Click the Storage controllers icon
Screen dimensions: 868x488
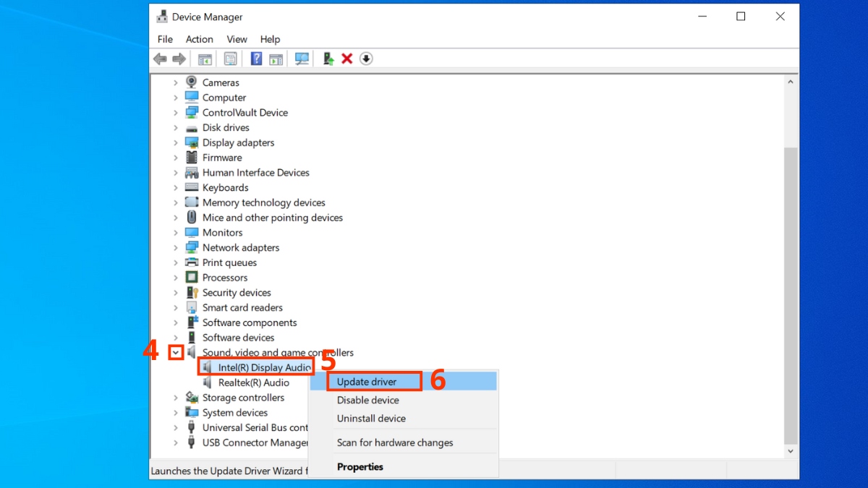pos(192,398)
